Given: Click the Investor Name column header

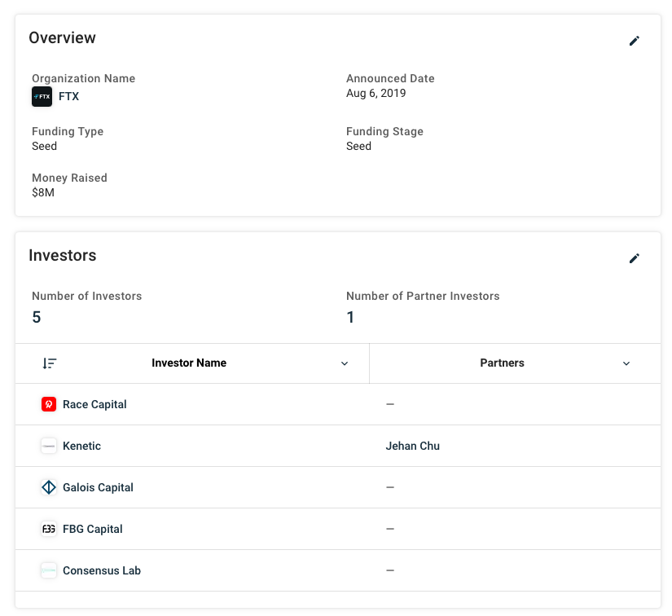Looking at the screenshot, I should 189,363.
